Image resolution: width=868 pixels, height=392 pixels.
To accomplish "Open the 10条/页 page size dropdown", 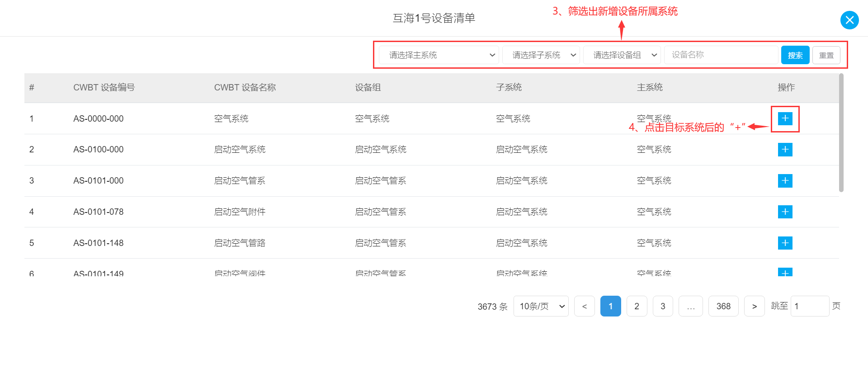I will 541,306.
